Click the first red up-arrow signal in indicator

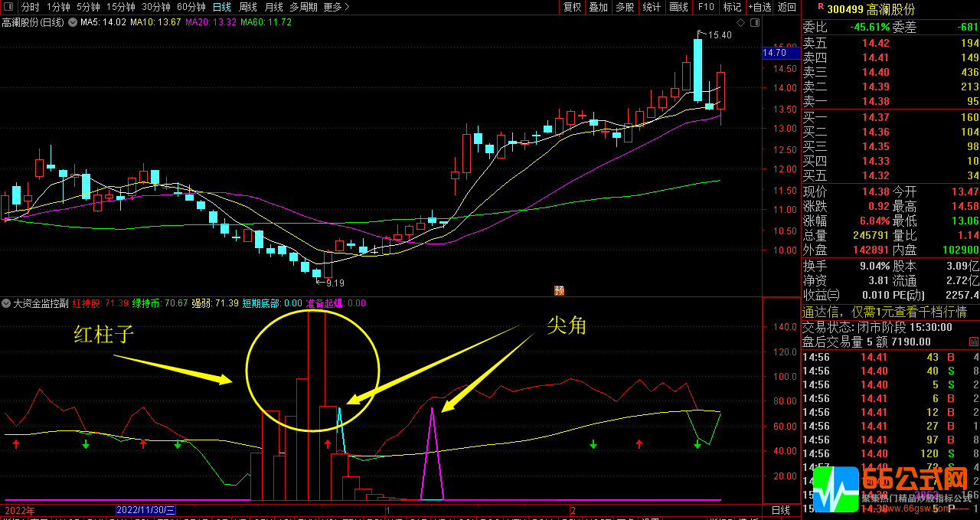16,444
